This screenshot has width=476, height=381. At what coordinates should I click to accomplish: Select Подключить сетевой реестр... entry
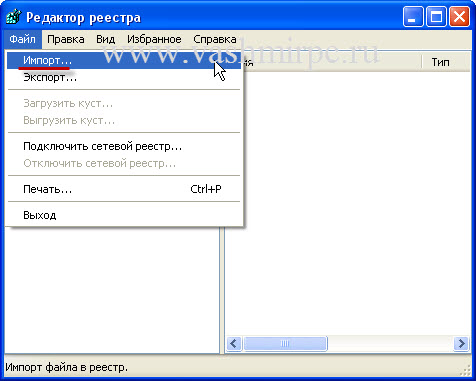[x=124, y=146]
